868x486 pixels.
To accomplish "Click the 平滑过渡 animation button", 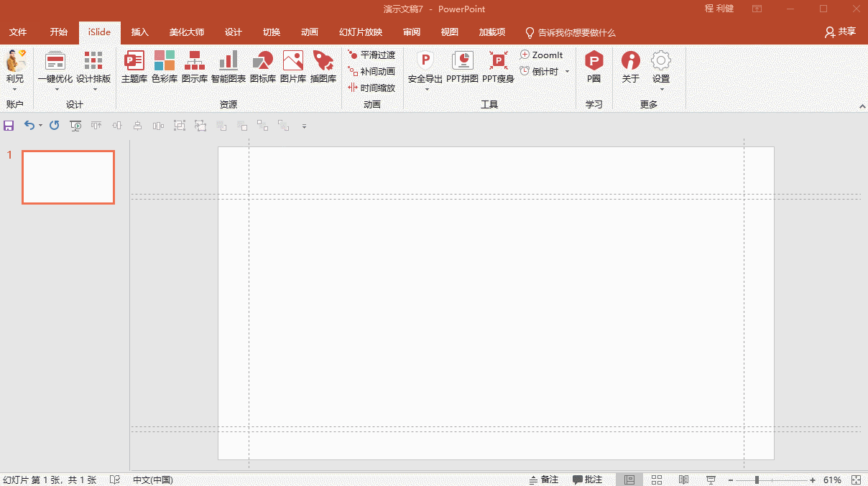I will point(371,55).
